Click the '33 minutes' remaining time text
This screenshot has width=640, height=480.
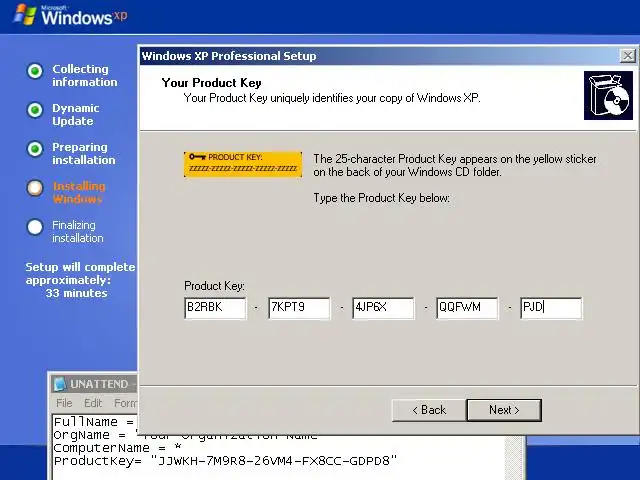(76, 293)
